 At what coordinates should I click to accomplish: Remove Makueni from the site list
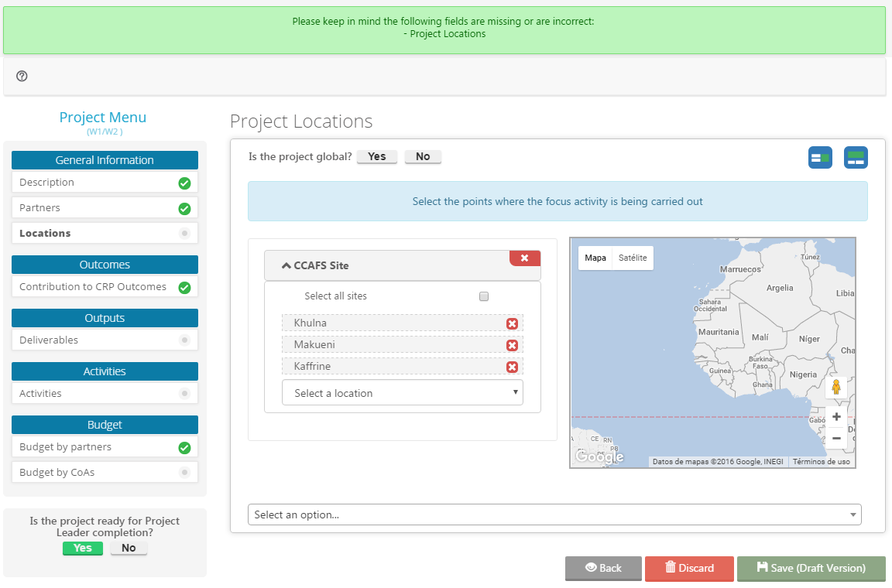click(512, 345)
